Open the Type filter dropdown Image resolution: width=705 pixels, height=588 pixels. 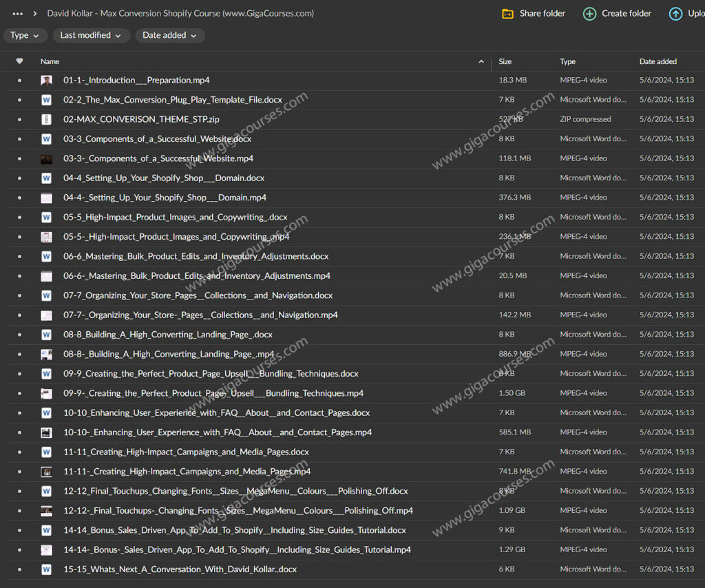pyautogui.click(x=25, y=35)
